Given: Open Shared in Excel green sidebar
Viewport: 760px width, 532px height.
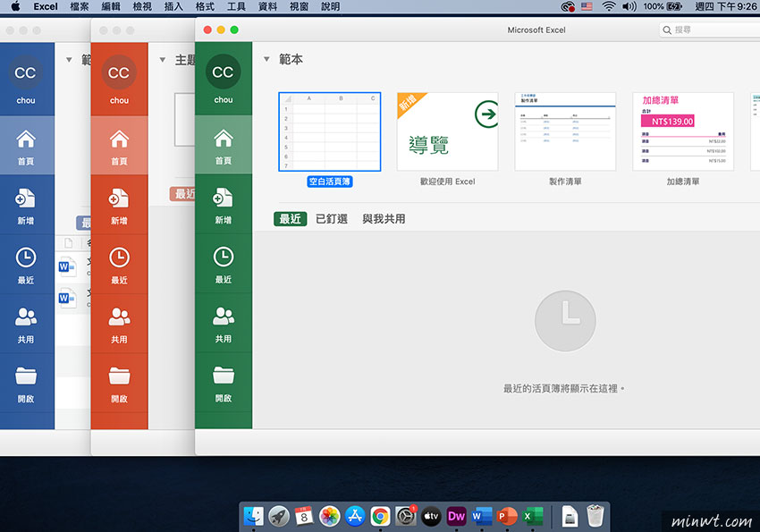Looking at the screenshot, I should 224,323.
